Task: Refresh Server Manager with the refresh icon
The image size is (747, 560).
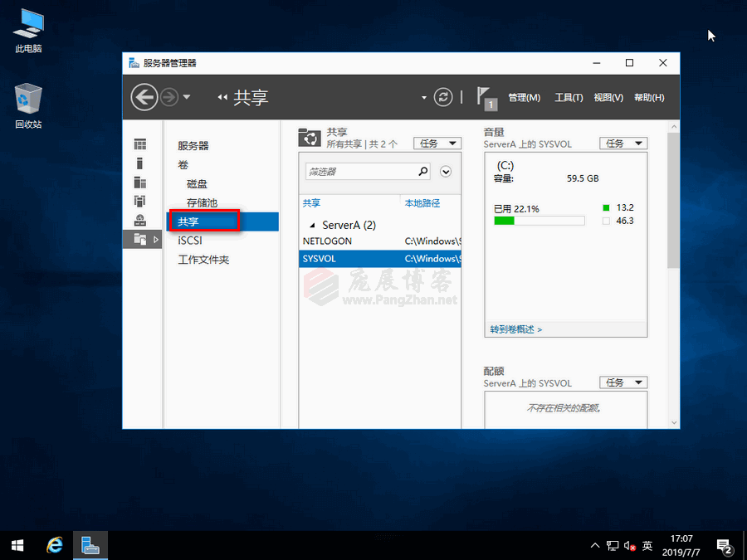Action: [442, 96]
